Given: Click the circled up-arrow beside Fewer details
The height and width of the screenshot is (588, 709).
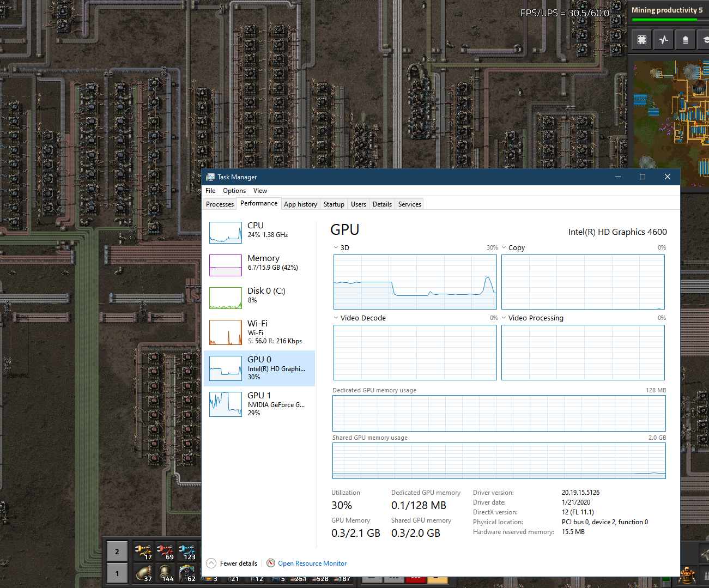Looking at the screenshot, I should click(211, 563).
